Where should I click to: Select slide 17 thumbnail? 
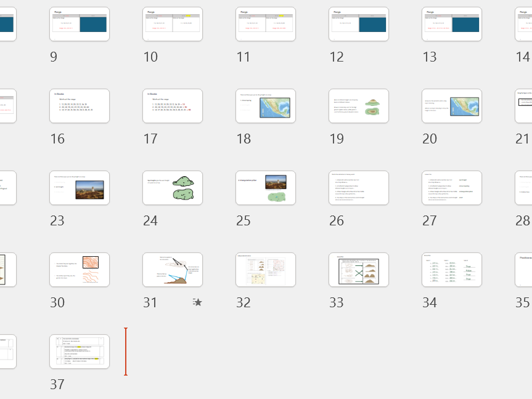[x=173, y=106]
